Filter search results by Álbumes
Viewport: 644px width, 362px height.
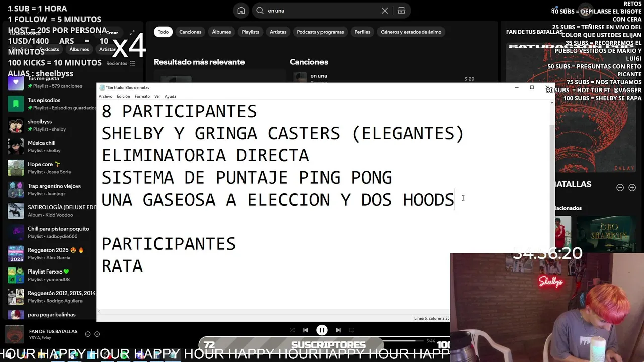pos(221,32)
